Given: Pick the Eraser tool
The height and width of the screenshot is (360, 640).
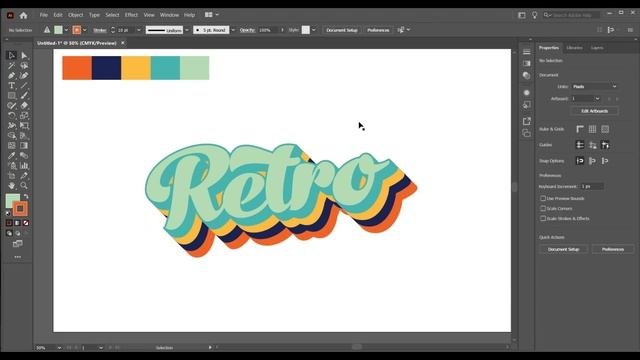Looking at the screenshot, I should click(x=24, y=105).
